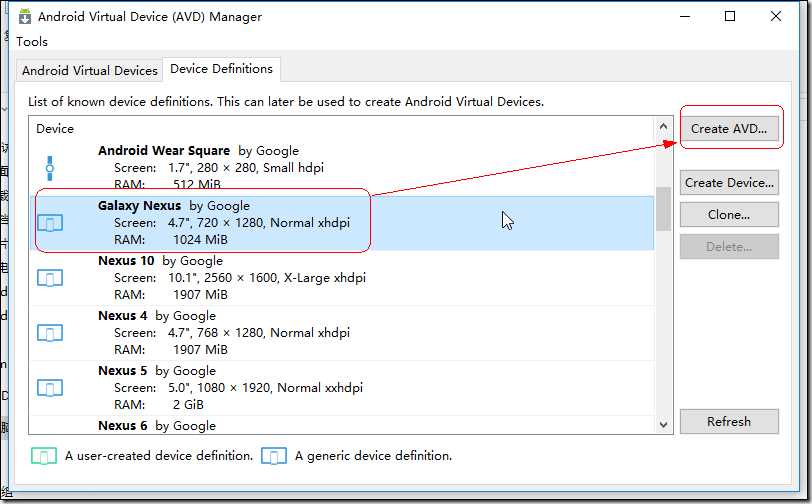Click the disabled Delete... button
This screenshot has width=812, height=504.
click(x=729, y=247)
